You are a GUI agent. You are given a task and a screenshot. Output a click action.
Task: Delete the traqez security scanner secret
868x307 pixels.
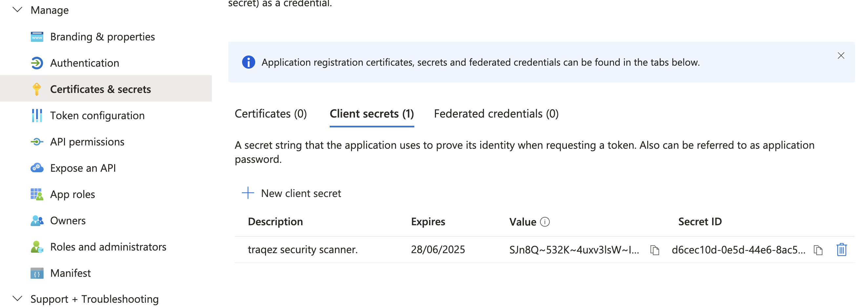click(x=841, y=250)
